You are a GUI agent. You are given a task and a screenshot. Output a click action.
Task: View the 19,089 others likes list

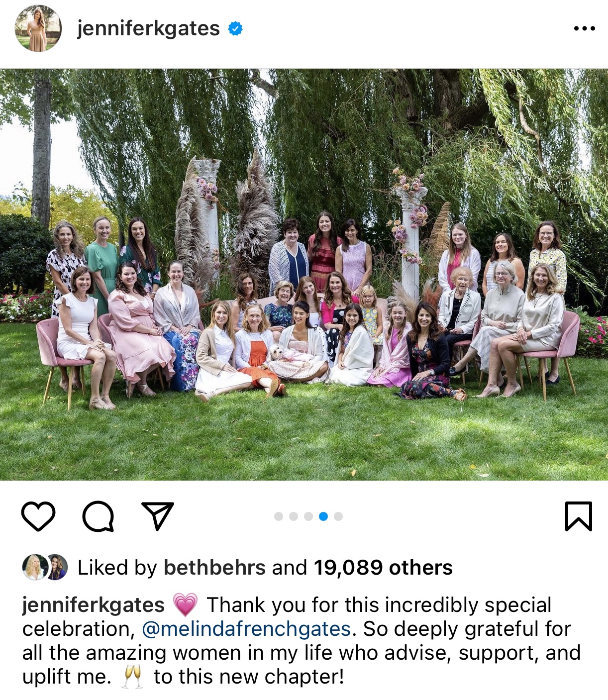pyautogui.click(x=383, y=567)
